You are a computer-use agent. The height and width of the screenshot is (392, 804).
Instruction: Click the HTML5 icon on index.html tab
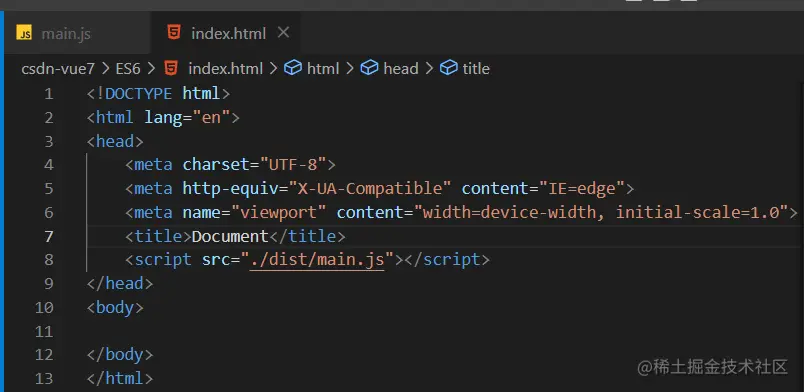pyautogui.click(x=174, y=33)
